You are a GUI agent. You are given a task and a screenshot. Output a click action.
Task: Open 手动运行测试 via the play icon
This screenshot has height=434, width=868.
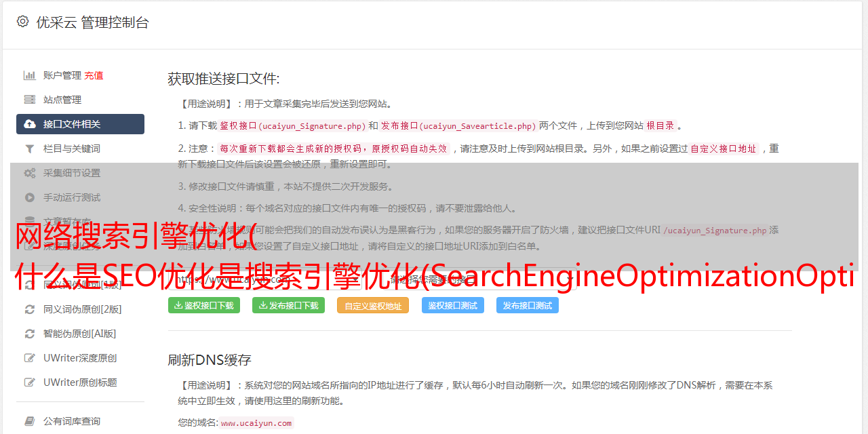click(30, 197)
